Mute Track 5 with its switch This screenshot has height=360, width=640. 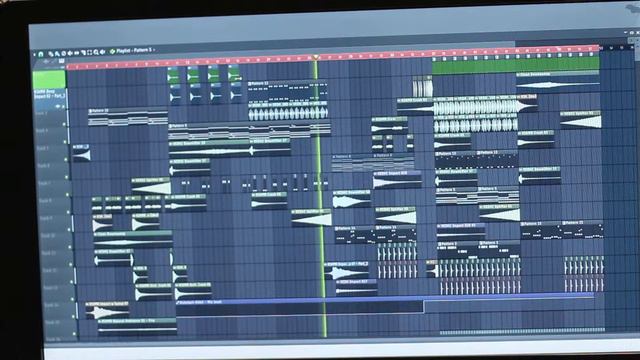point(66,159)
